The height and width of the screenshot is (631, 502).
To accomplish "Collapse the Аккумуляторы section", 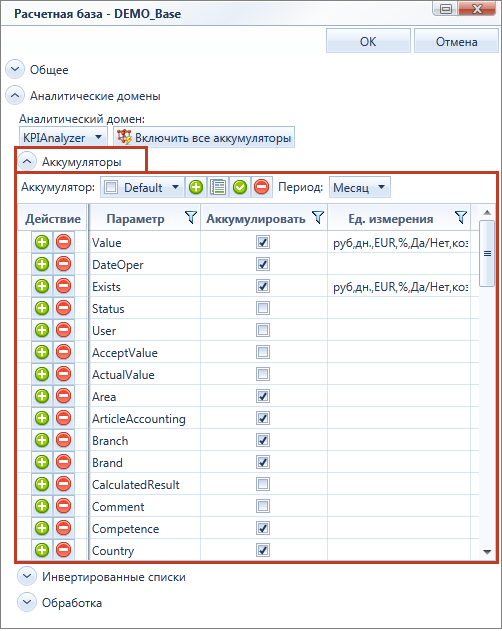I will [27, 162].
